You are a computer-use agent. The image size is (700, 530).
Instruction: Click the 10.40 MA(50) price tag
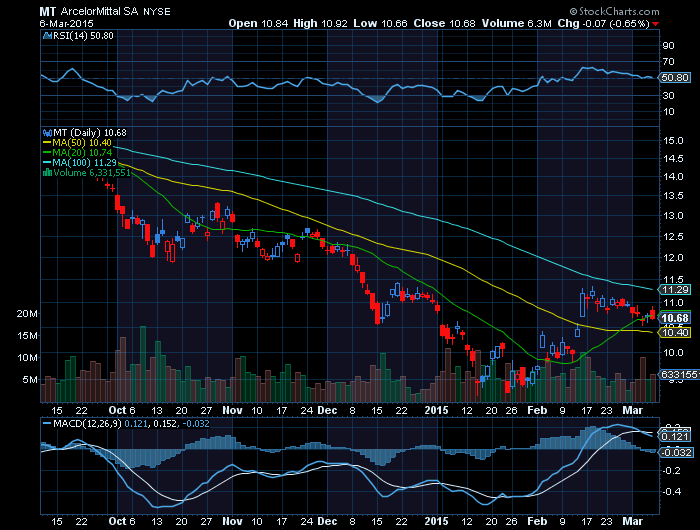pyautogui.click(x=675, y=332)
